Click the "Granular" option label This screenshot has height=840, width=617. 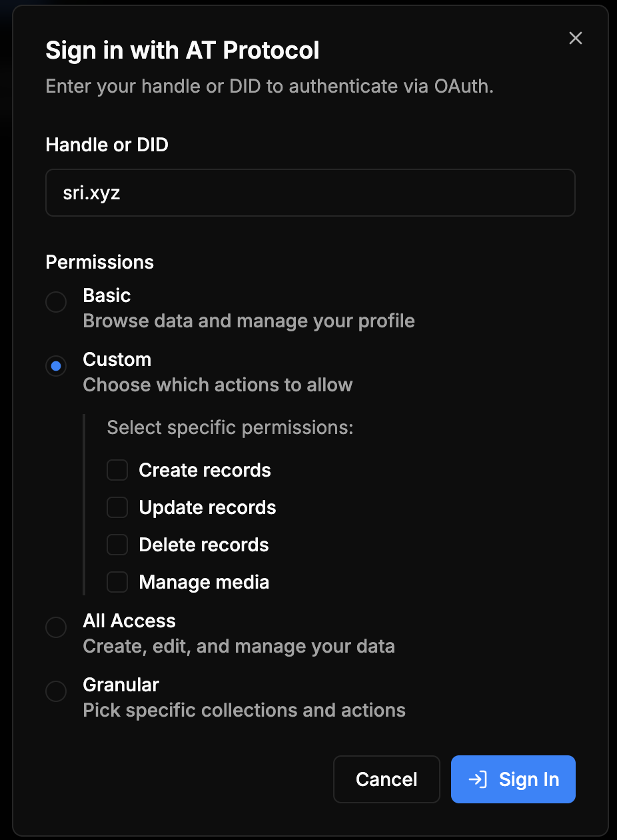(x=121, y=685)
